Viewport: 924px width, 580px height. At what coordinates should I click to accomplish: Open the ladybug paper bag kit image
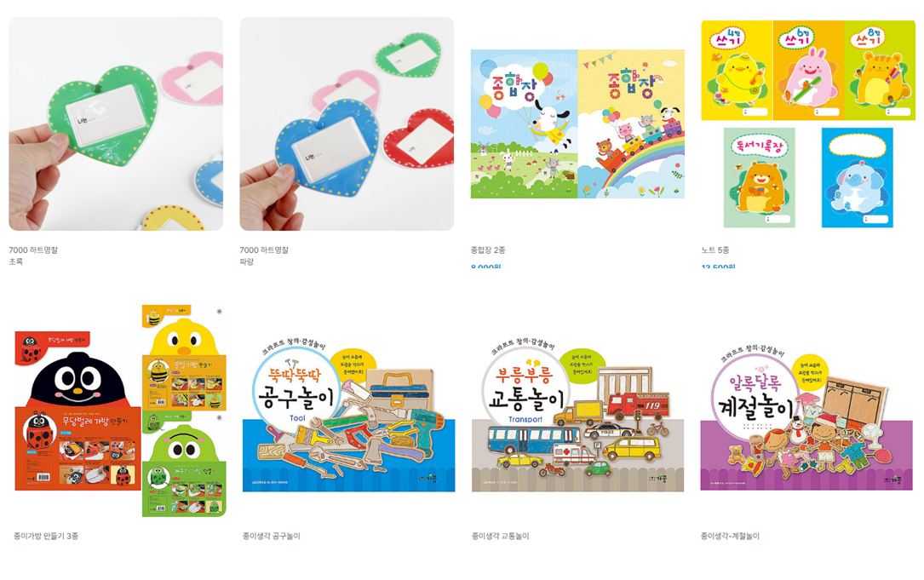click(77, 411)
